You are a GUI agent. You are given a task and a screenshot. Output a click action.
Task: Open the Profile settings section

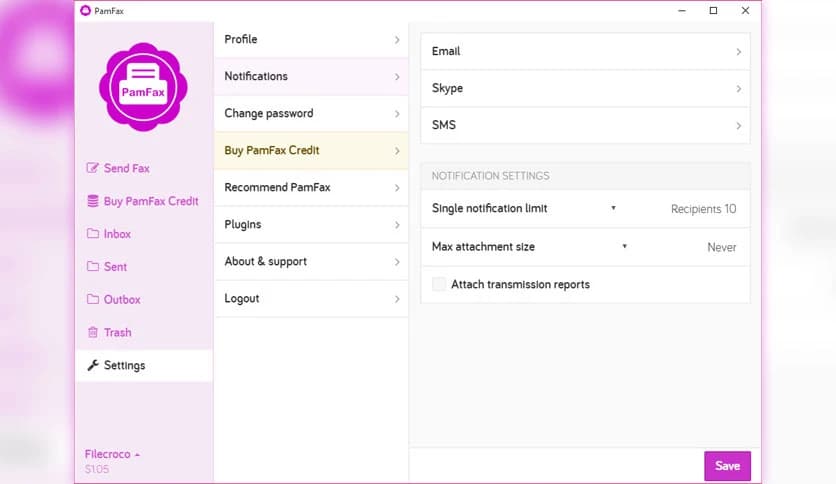pos(311,40)
